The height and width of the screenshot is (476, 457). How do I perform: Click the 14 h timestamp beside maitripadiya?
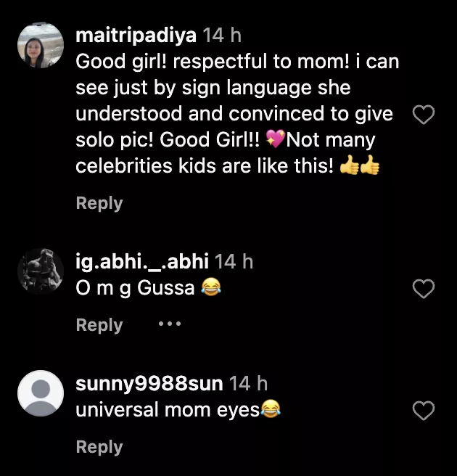(x=221, y=35)
